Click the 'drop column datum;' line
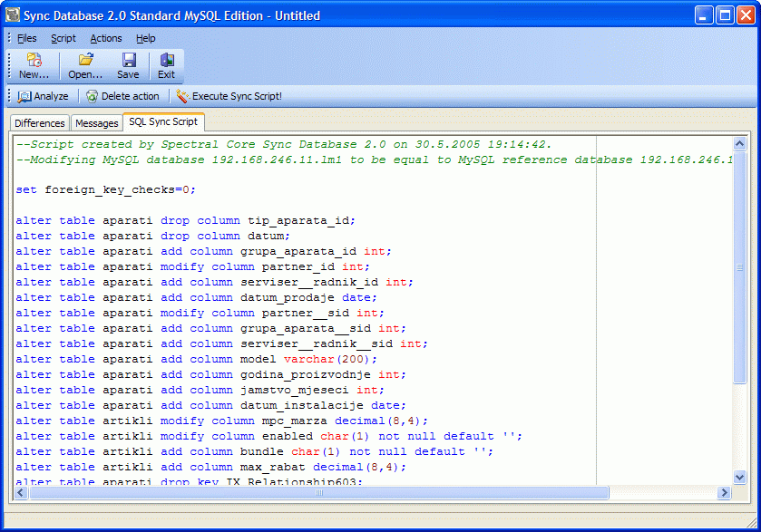 pyautogui.click(x=153, y=237)
